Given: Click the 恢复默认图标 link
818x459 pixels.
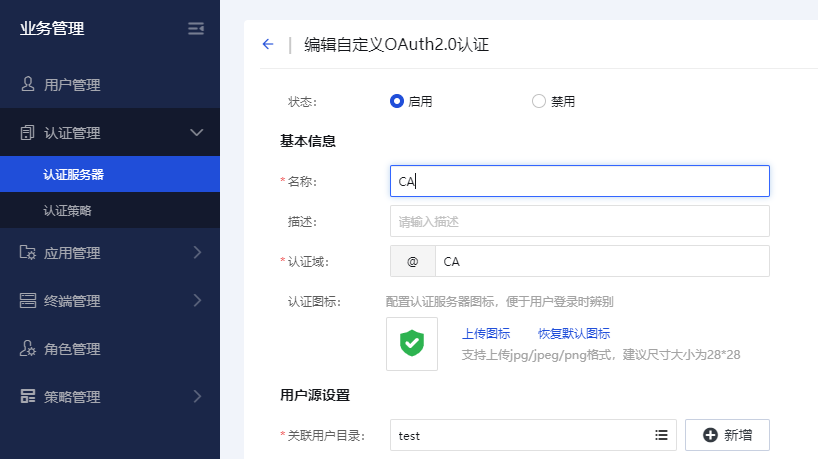Looking at the screenshot, I should [x=574, y=333].
